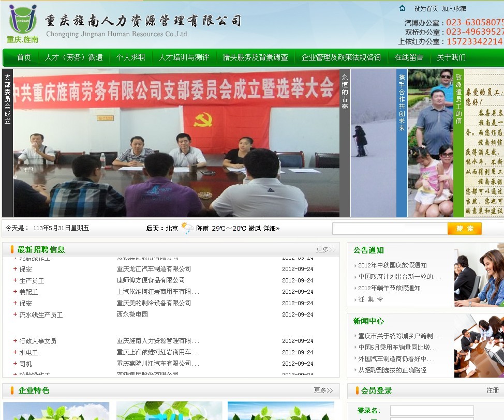Open 保安 job at 重庆美的制冷设备有限公司

coord(26,303)
